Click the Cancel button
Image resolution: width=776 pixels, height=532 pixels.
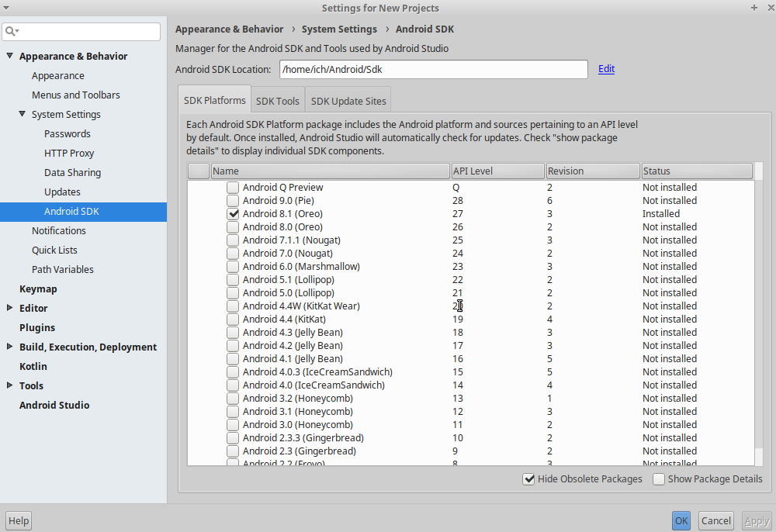pos(715,520)
